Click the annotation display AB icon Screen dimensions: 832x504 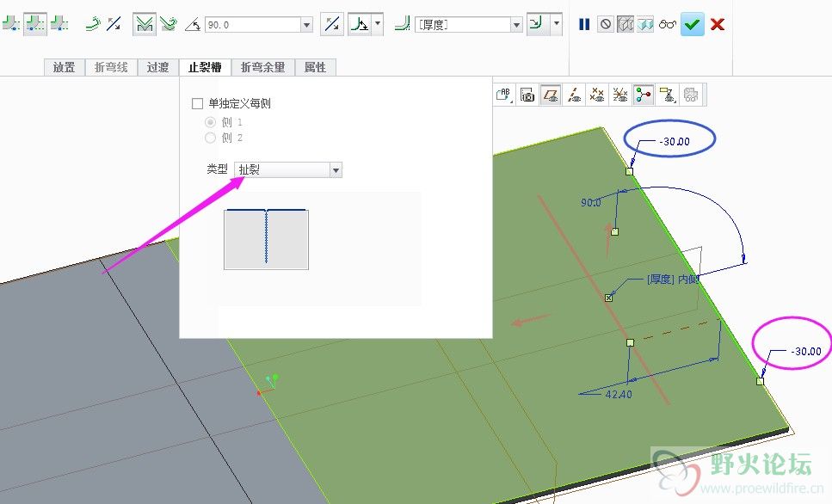[504, 95]
